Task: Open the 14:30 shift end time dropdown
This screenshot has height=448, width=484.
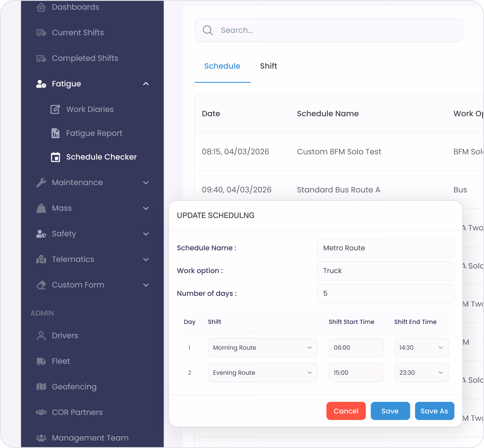Action: pyautogui.click(x=421, y=348)
